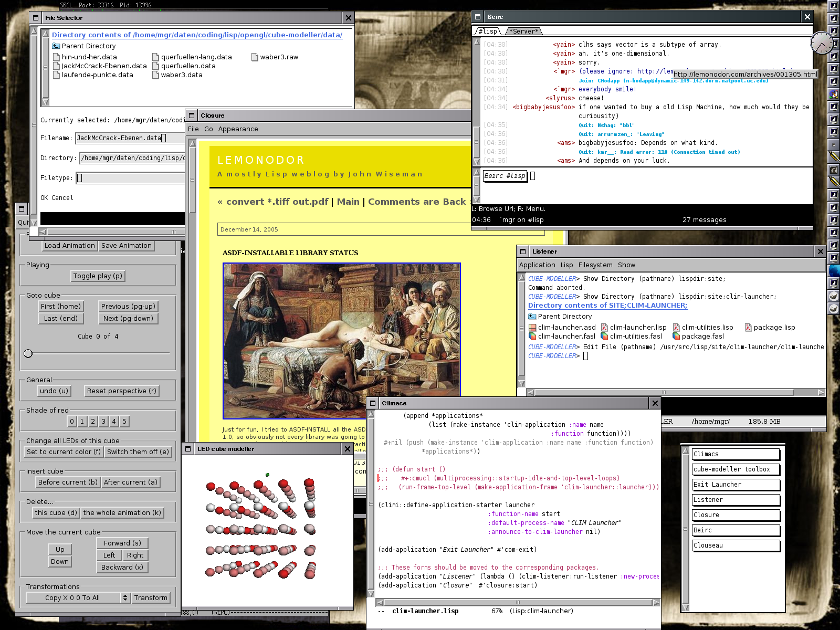Open the headphones dock icon

(x=834, y=170)
